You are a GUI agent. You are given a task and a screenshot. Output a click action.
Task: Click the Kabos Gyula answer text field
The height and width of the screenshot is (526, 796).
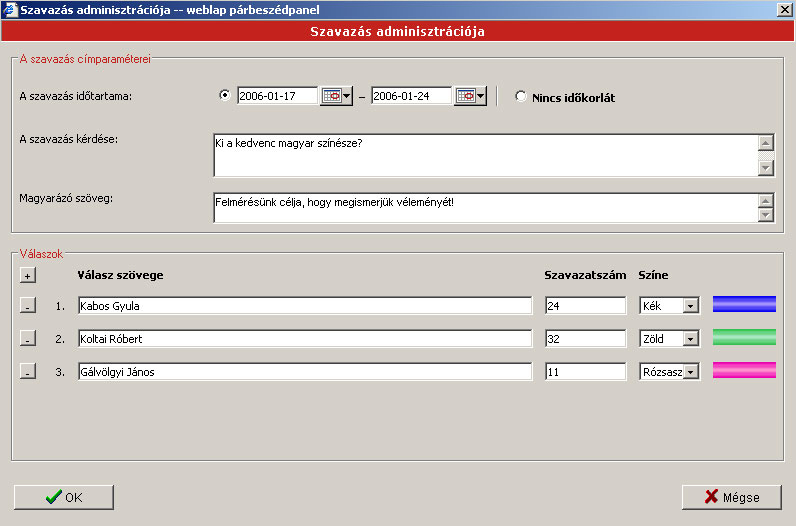(304, 306)
